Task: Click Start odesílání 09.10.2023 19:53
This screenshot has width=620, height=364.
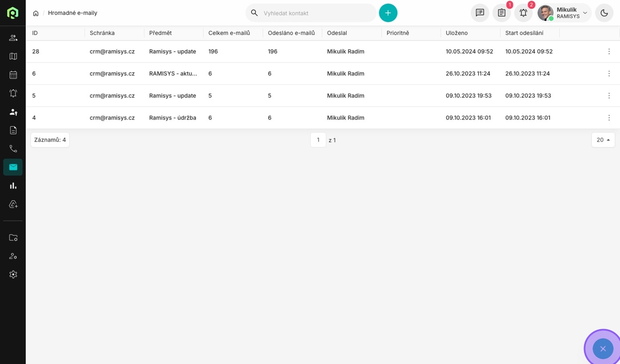Action: [x=528, y=96]
